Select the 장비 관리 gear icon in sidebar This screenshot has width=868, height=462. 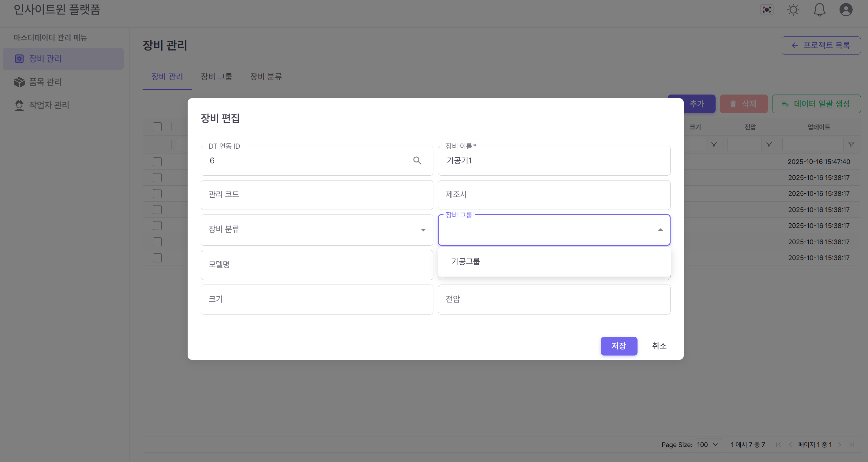click(19, 59)
